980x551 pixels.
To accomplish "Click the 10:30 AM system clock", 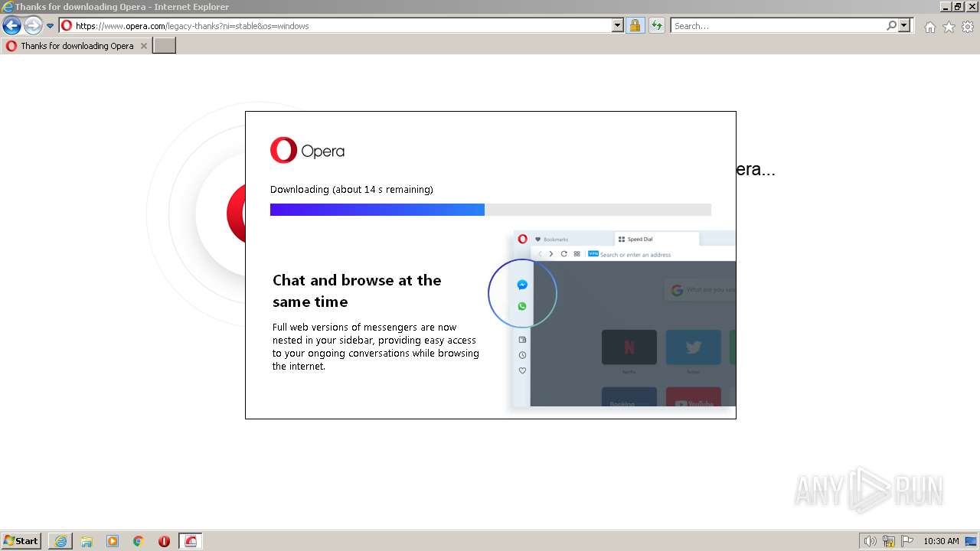I will (x=941, y=541).
